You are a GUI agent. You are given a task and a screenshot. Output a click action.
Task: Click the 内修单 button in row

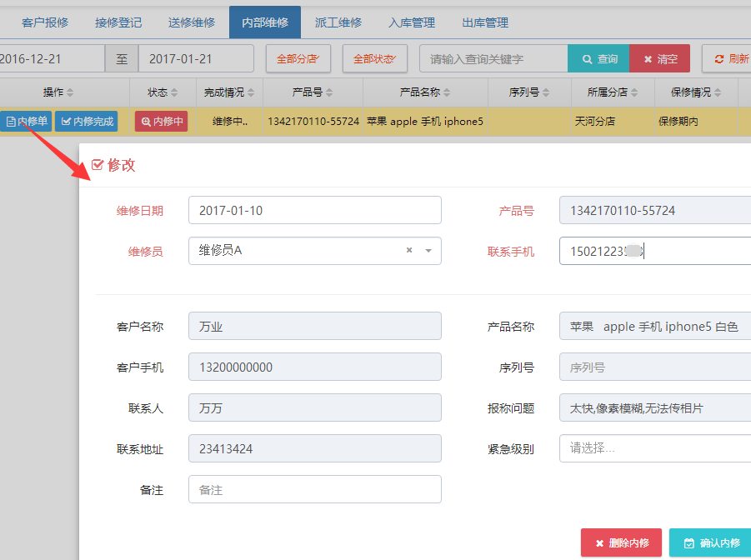point(26,121)
